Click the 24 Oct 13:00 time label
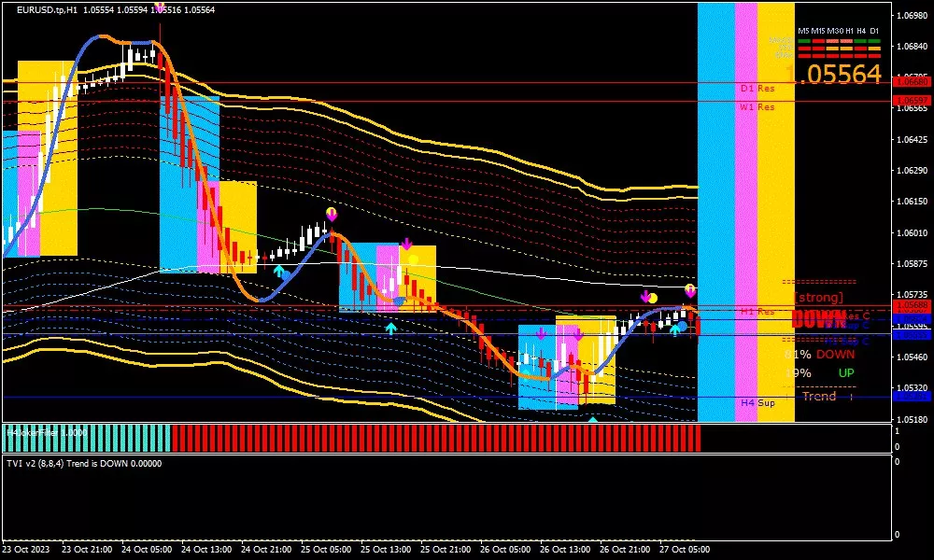This screenshot has height=560, width=934. (x=206, y=550)
